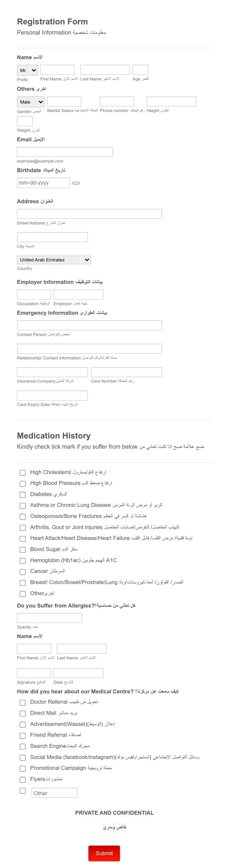This screenshot has width=229, height=868.
Task: Enable the Social Media (facebook/instagram) option
Action: click(x=22, y=758)
